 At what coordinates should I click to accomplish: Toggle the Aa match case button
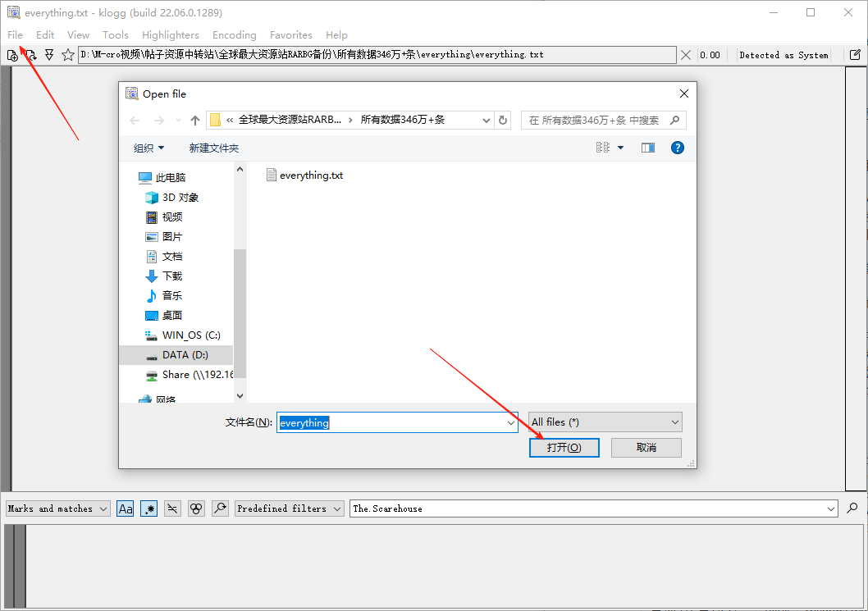[x=126, y=508]
